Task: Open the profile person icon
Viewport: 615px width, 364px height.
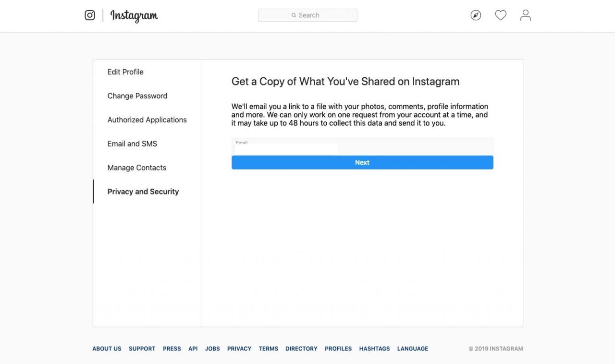Action: tap(526, 15)
